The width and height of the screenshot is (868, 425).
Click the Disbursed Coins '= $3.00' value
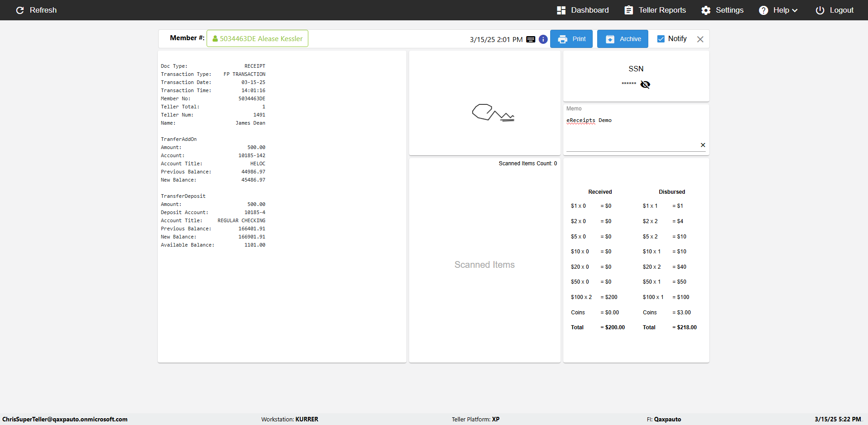tap(682, 313)
